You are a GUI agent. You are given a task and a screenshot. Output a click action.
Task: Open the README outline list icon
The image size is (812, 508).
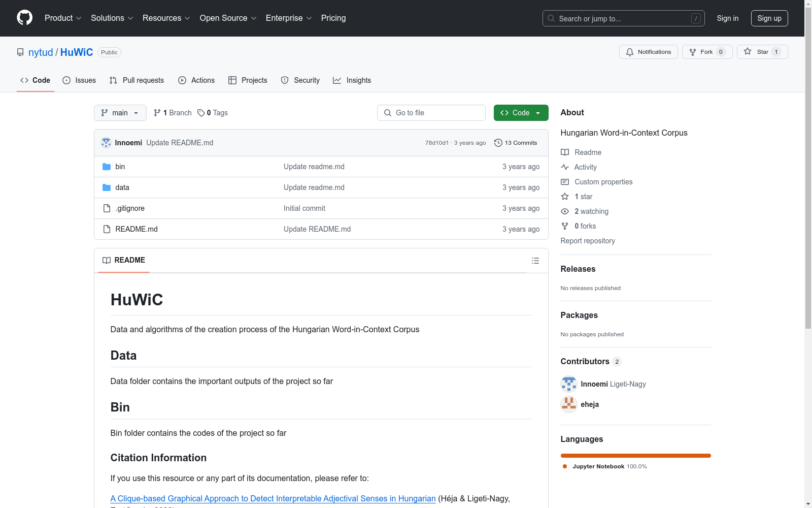pyautogui.click(x=535, y=261)
